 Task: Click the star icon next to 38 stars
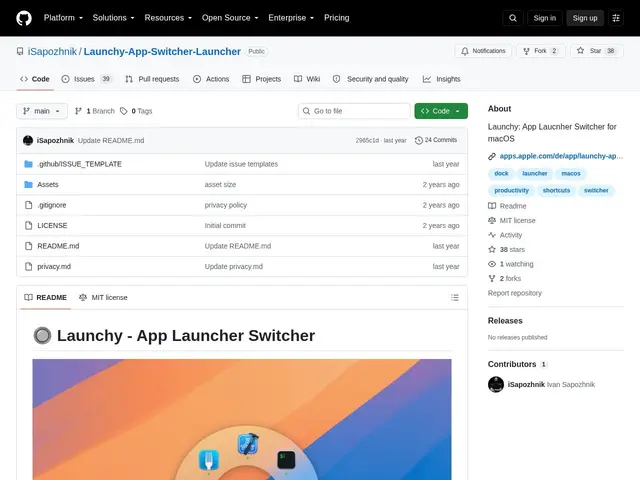492,249
